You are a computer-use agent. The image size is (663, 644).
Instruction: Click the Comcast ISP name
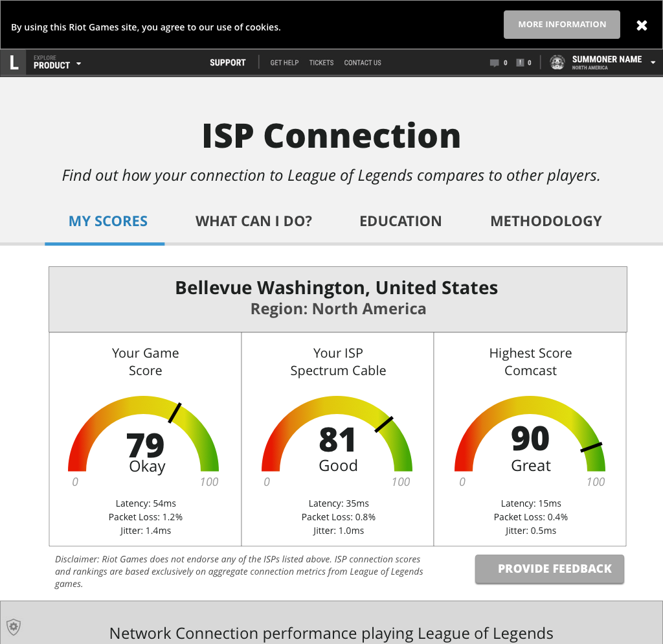coord(530,371)
